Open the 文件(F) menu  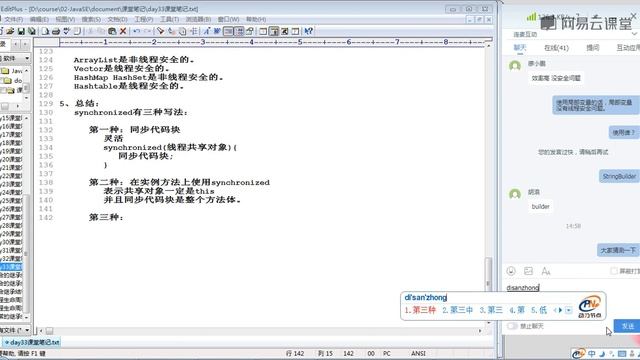(x=13, y=19)
